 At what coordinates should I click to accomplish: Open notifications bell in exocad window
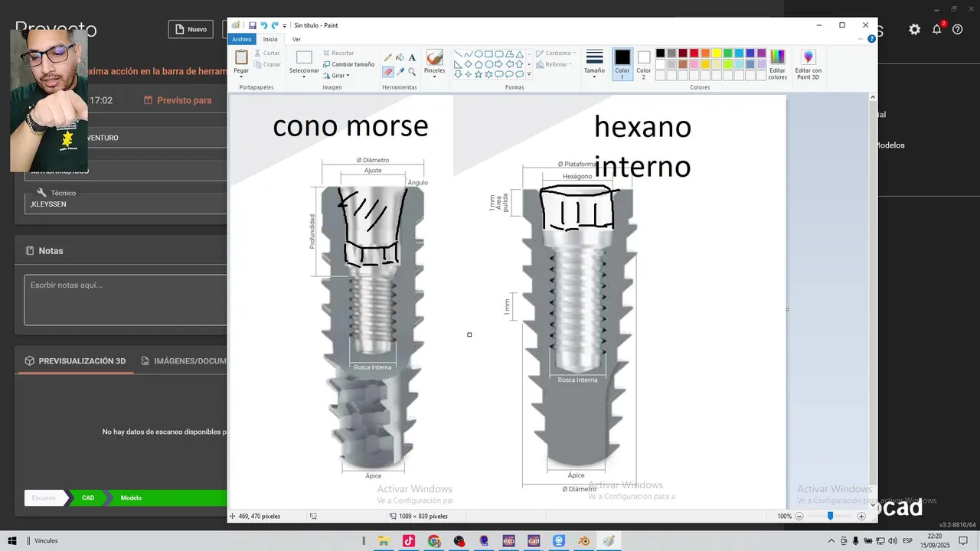(x=937, y=29)
